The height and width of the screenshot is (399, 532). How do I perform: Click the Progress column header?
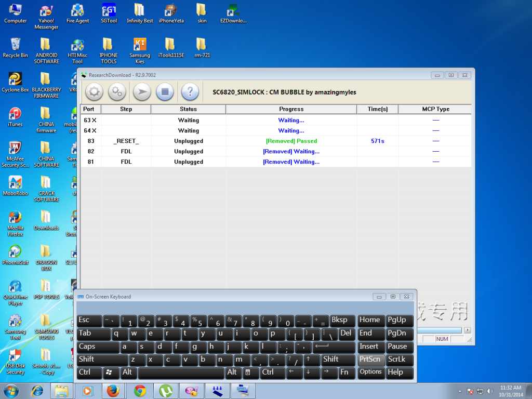click(x=291, y=109)
